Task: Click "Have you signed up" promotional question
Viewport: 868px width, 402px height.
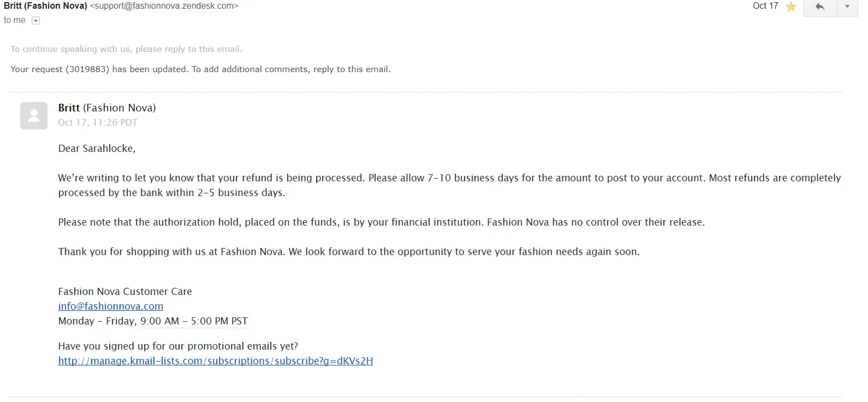Action: point(178,346)
